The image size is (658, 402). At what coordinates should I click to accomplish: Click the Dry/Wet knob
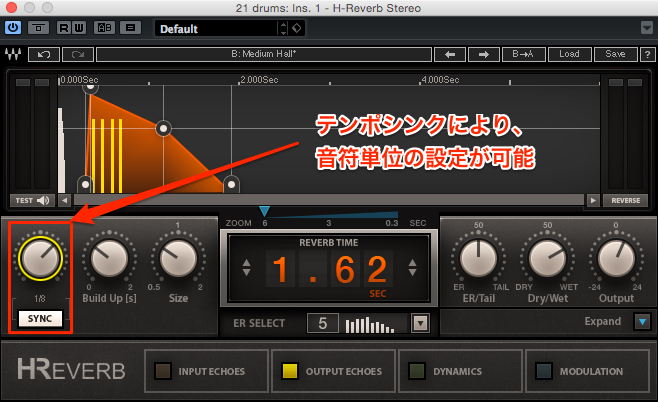(548, 258)
